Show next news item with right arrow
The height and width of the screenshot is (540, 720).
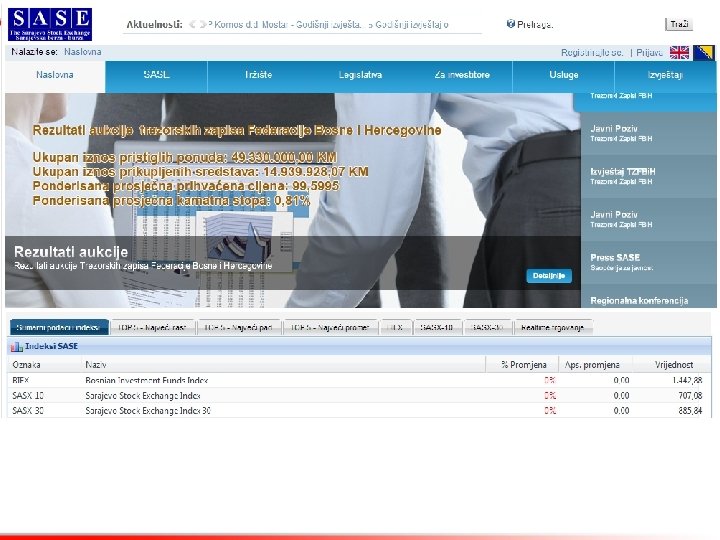[202, 24]
